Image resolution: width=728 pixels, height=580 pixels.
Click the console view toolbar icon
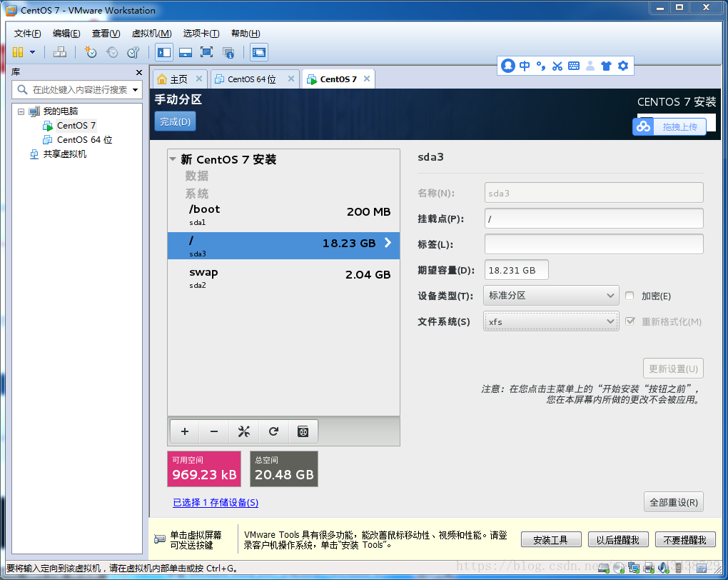pos(258,52)
